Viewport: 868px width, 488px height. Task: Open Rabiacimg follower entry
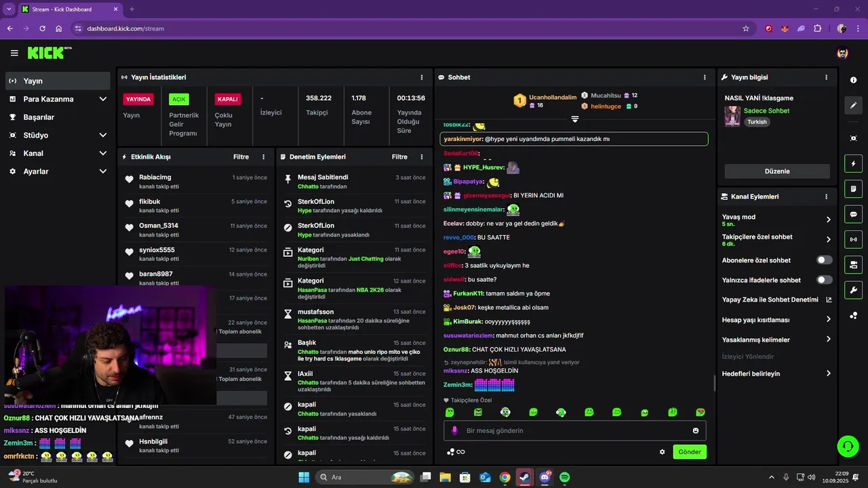click(x=196, y=181)
